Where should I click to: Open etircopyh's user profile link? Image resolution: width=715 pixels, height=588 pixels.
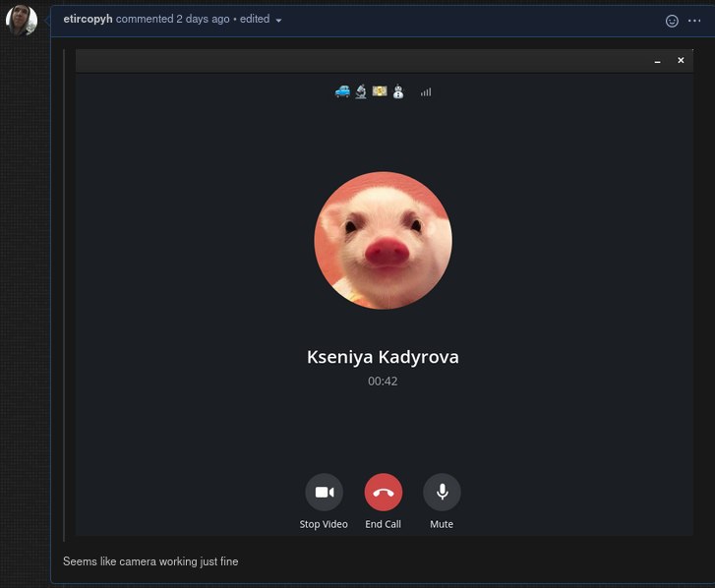coord(88,19)
